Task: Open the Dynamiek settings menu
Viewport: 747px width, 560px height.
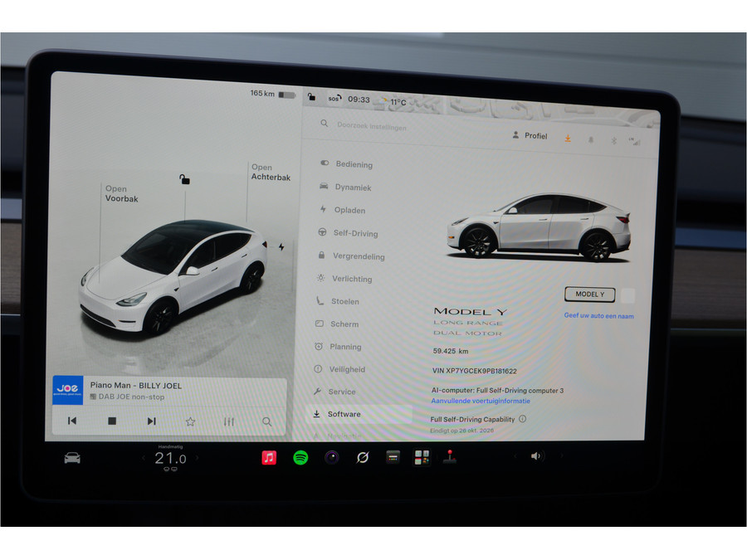Action: pyautogui.click(x=346, y=187)
